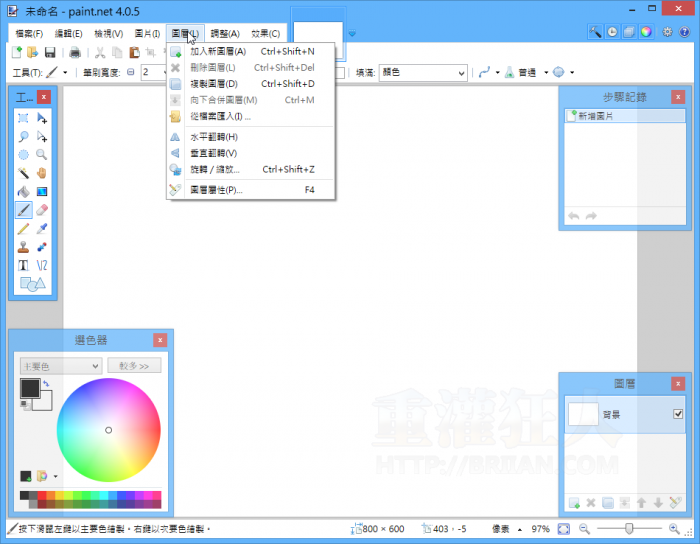This screenshot has height=544, width=700.
Task: Open the 主要色 dropdown in color picker
Action: tap(60, 366)
